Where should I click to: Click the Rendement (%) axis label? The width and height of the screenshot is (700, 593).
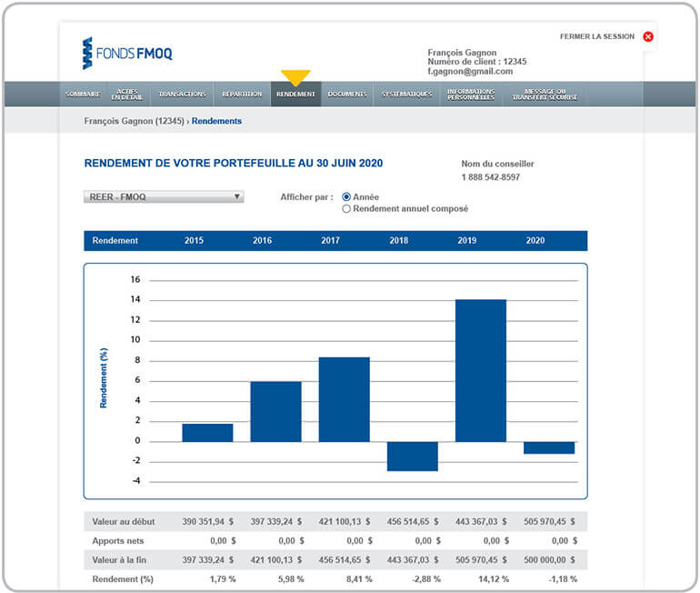coord(104,377)
